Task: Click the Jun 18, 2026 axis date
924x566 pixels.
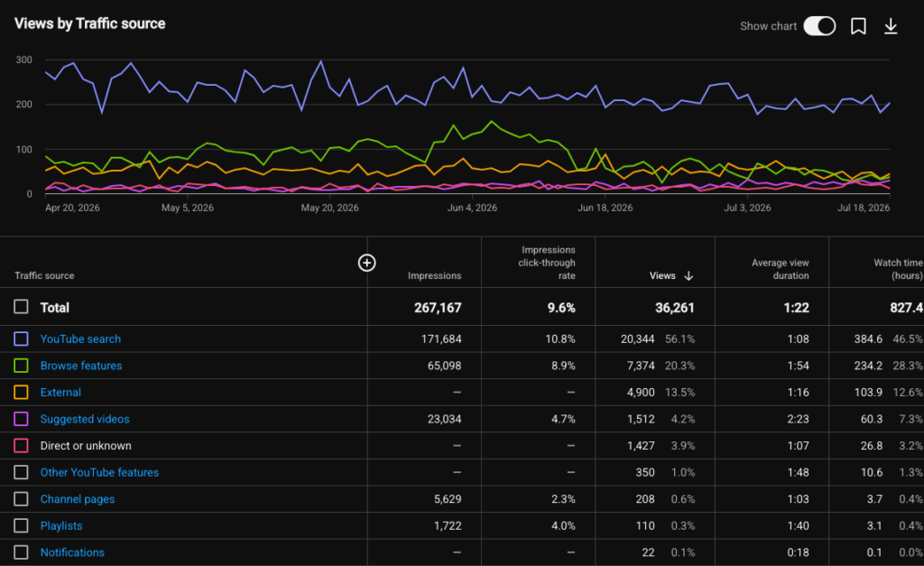Action: tap(605, 208)
